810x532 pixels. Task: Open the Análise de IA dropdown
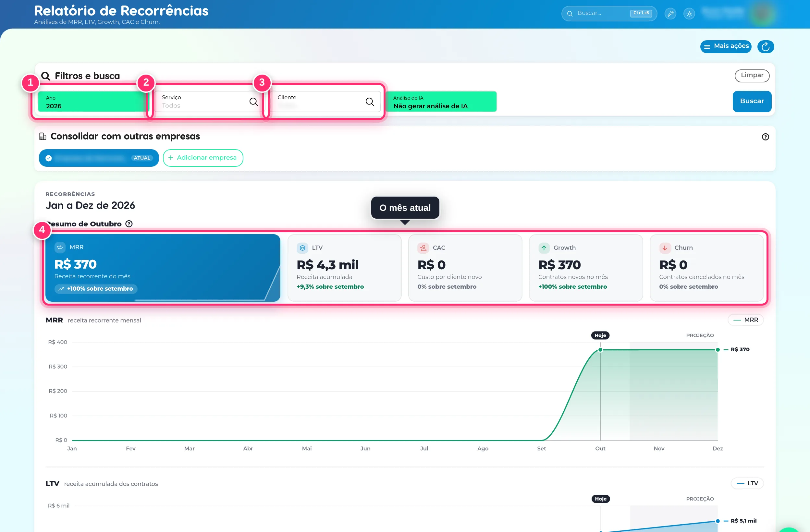(441, 102)
